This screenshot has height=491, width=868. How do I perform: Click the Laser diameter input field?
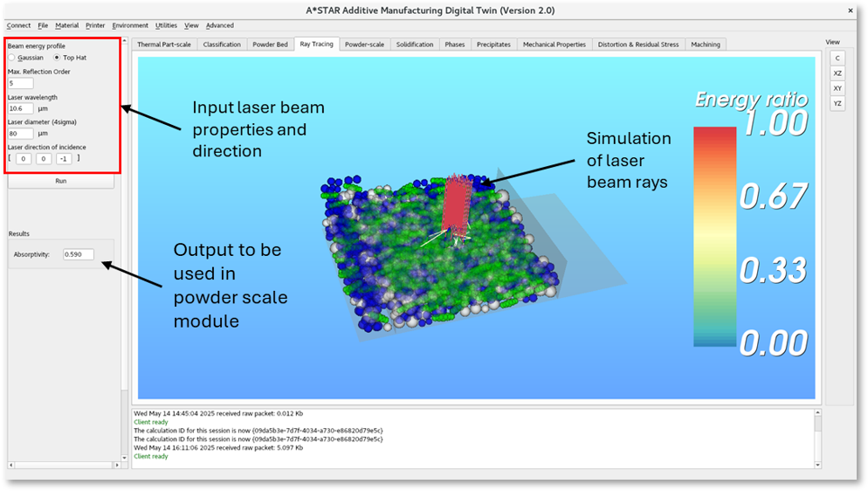click(20, 134)
